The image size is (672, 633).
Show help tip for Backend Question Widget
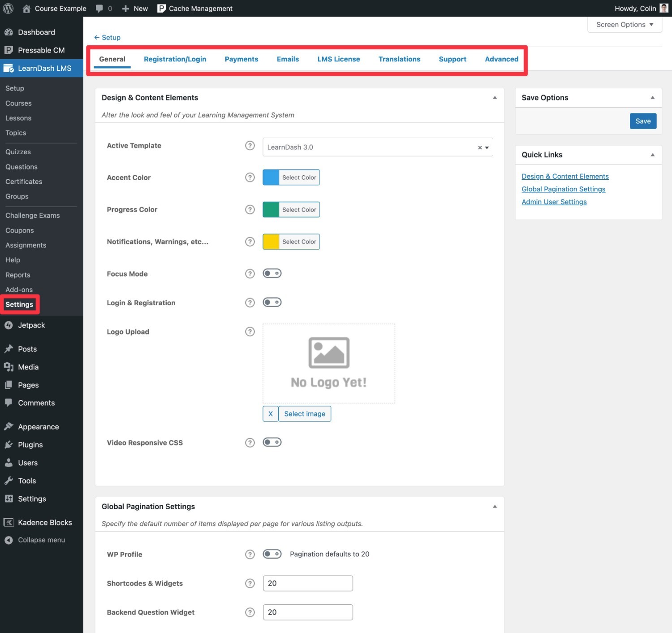coord(250,612)
